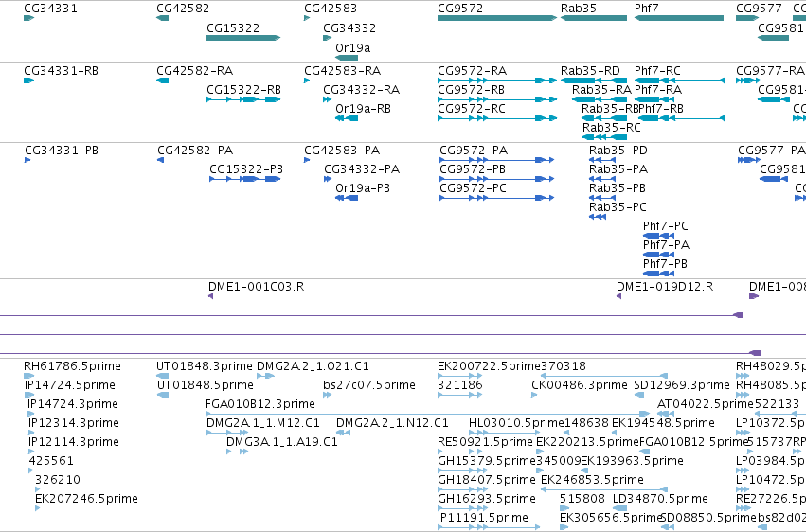Select protein CG42583-PA
The width and height of the screenshot is (806, 532).
[342, 151]
